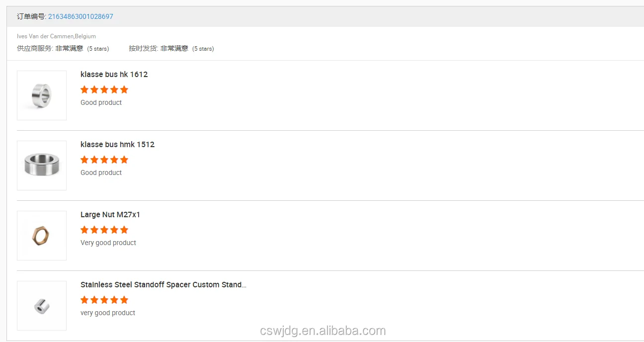644x342 pixels.
Task: Open Stainless Steel Standoff Spacer Custom title
Action: click(163, 285)
